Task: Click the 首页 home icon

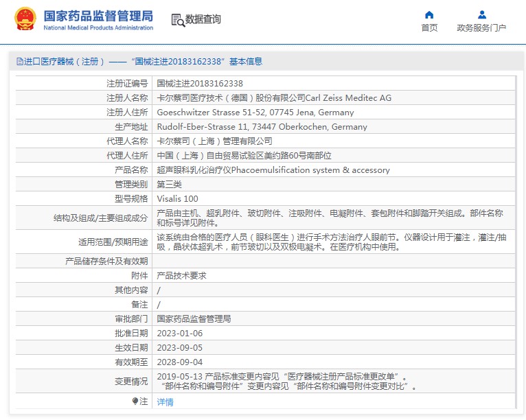Action: (x=429, y=14)
